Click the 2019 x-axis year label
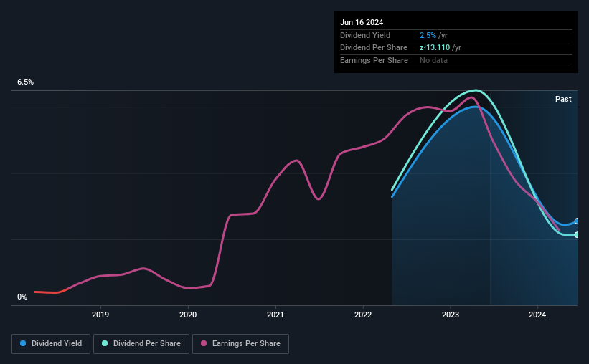This screenshot has height=364, width=589. (100, 315)
